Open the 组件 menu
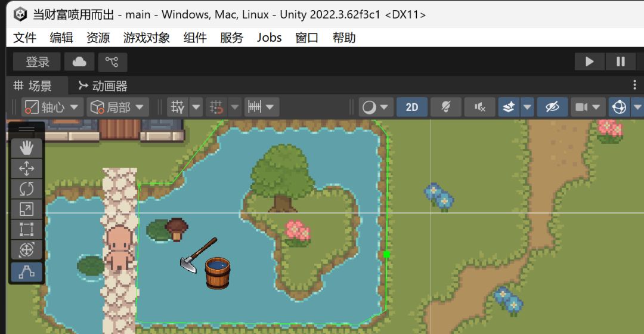This screenshot has width=644, height=334. pyautogui.click(x=195, y=38)
